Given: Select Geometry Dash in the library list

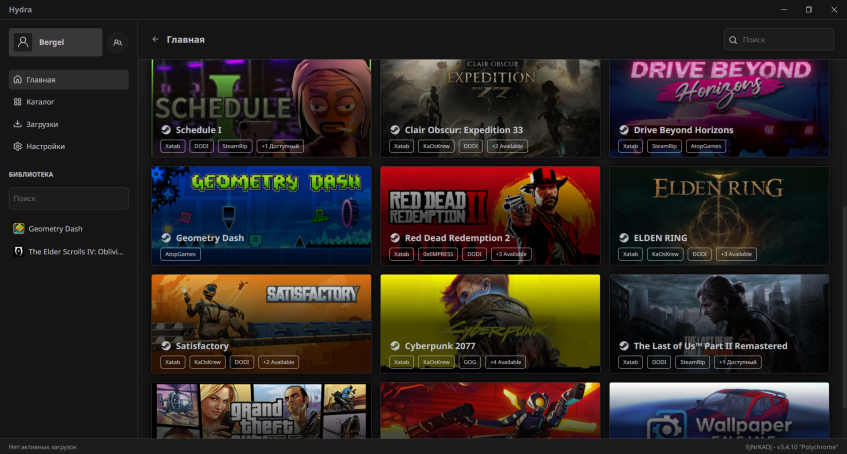Looking at the screenshot, I should click(x=69, y=229).
